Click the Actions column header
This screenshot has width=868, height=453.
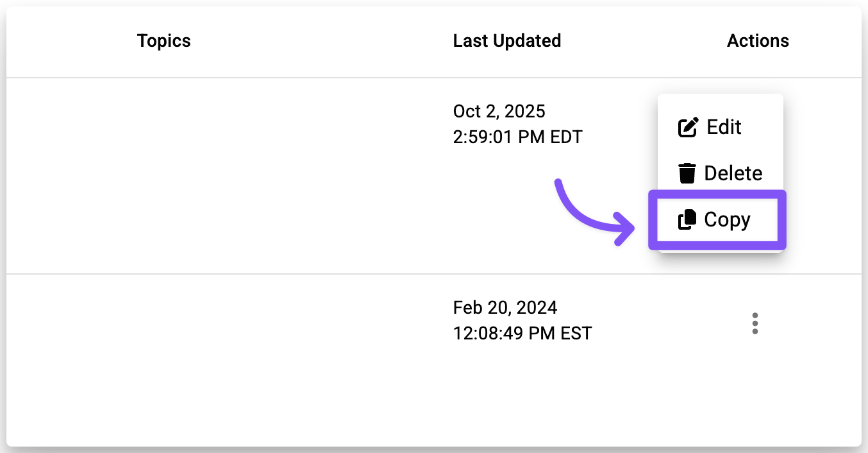(x=758, y=41)
